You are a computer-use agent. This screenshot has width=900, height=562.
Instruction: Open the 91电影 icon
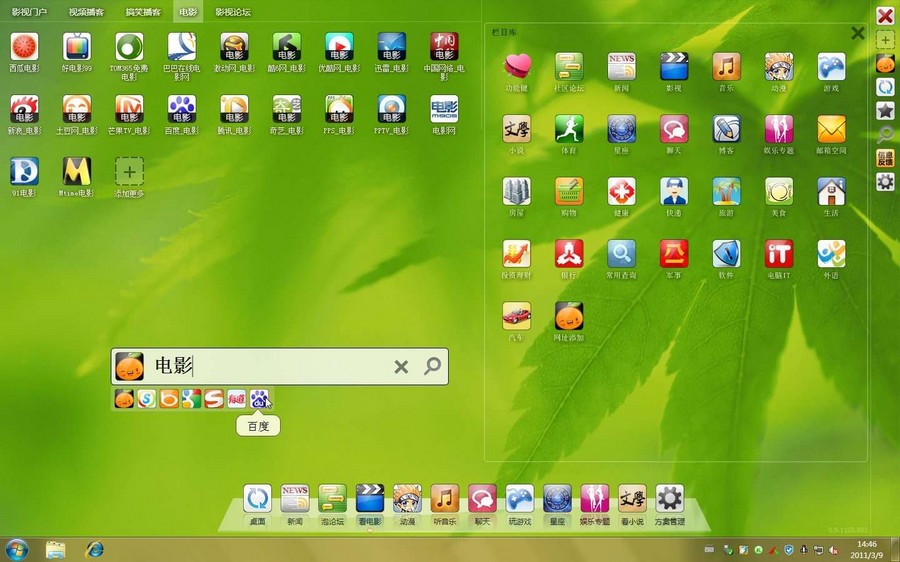[24, 171]
